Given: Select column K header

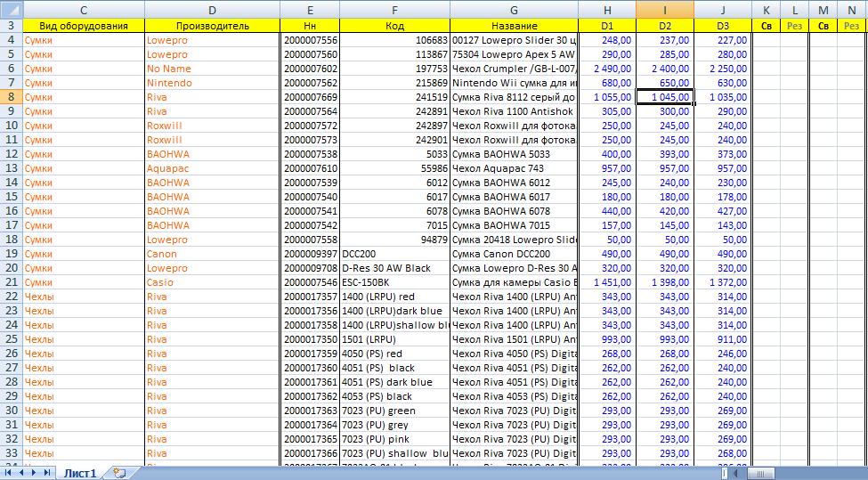Looking at the screenshot, I should click(x=767, y=10).
